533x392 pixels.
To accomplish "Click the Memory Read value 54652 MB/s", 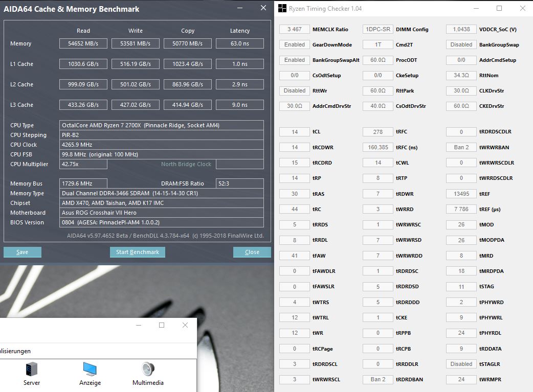I will point(83,43).
